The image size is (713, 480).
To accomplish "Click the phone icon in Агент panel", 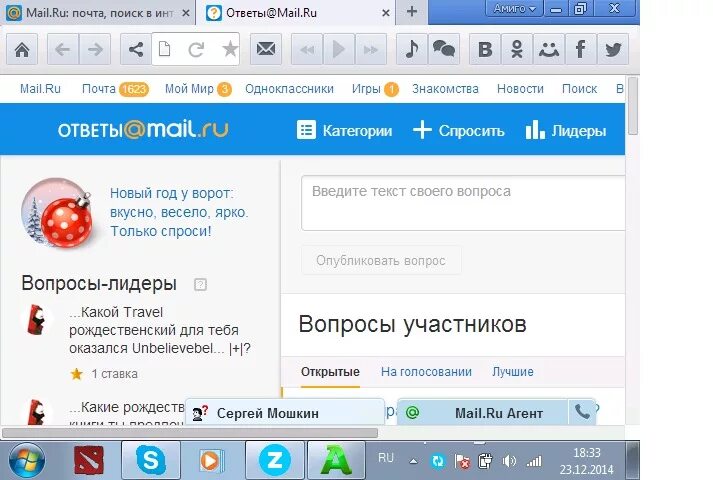I will (x=582, y=412).
